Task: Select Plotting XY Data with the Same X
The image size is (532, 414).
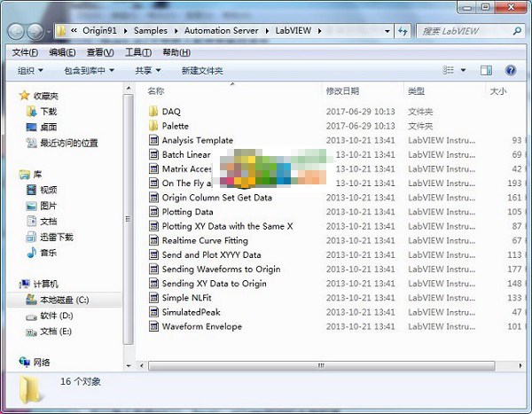Action: (x=227, y=226)
